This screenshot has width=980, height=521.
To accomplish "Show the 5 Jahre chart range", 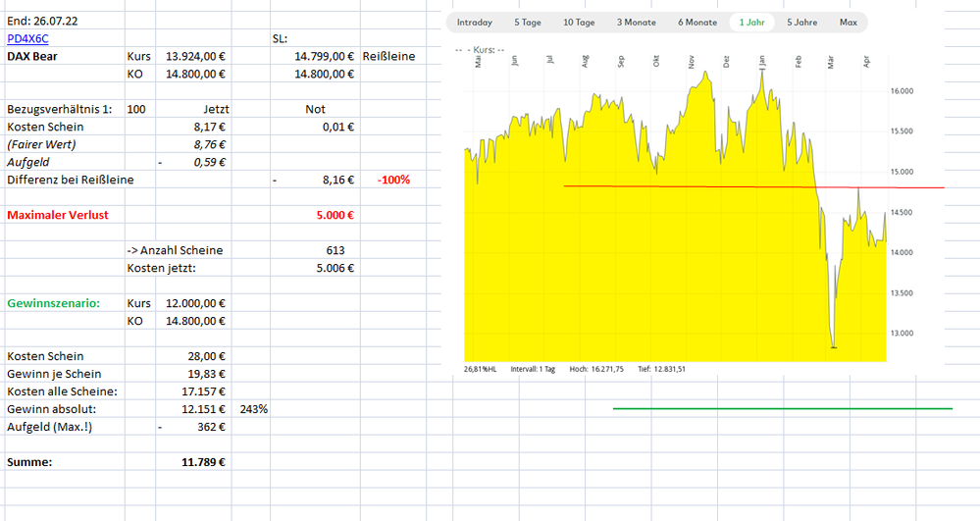I will [x=801, y=23].
